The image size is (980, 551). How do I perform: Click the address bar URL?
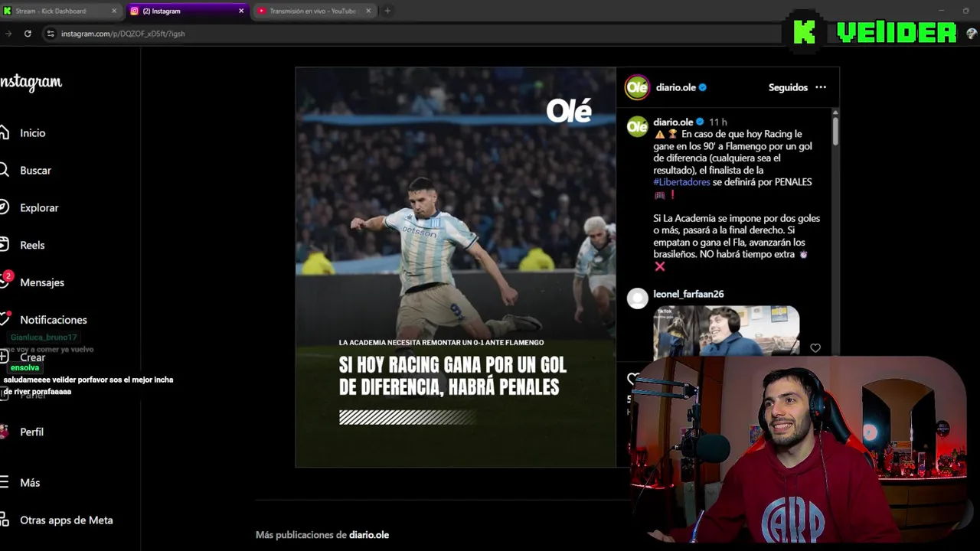[122, 34]
